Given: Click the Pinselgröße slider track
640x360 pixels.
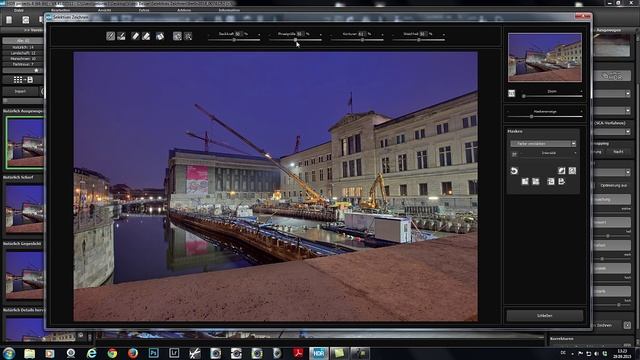Looking at the screenshot, I should (295, 40).
